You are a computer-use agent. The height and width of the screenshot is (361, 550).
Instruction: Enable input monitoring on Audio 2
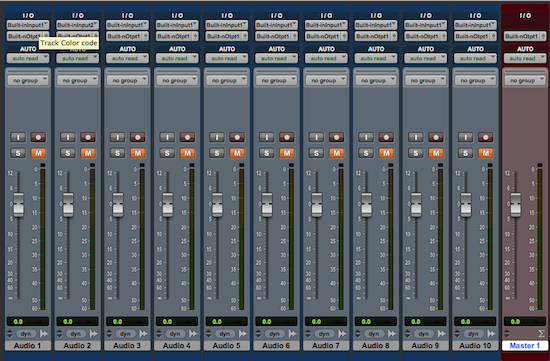[x=68, y=137]
